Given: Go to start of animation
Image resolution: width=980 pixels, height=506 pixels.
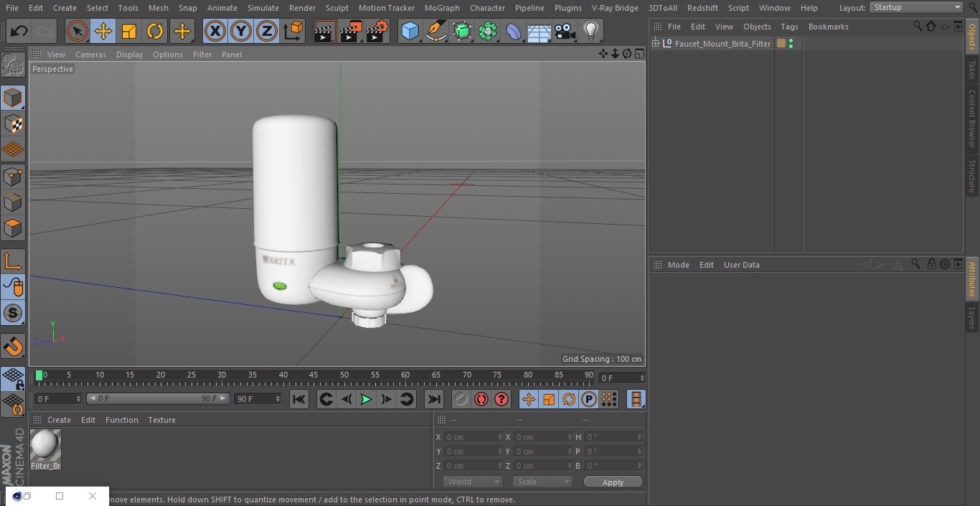Looking at the screenshot, I should pos(299,399).
